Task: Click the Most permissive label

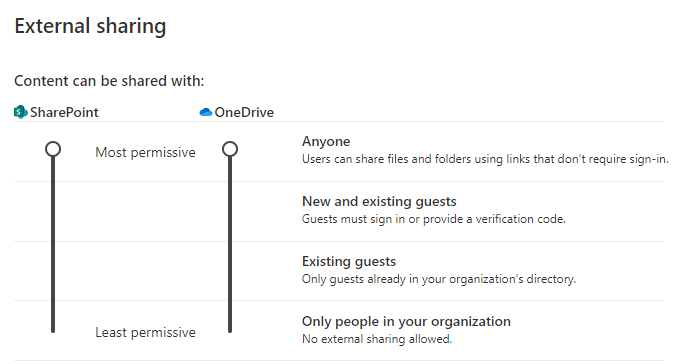Action: pos(145,153)
